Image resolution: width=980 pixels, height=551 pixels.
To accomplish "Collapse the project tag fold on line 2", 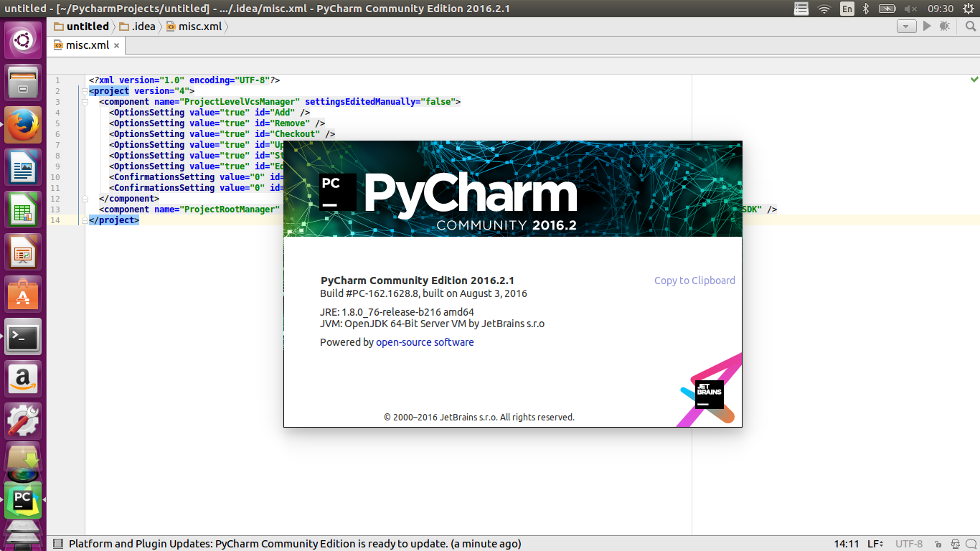I will [85, 91].
